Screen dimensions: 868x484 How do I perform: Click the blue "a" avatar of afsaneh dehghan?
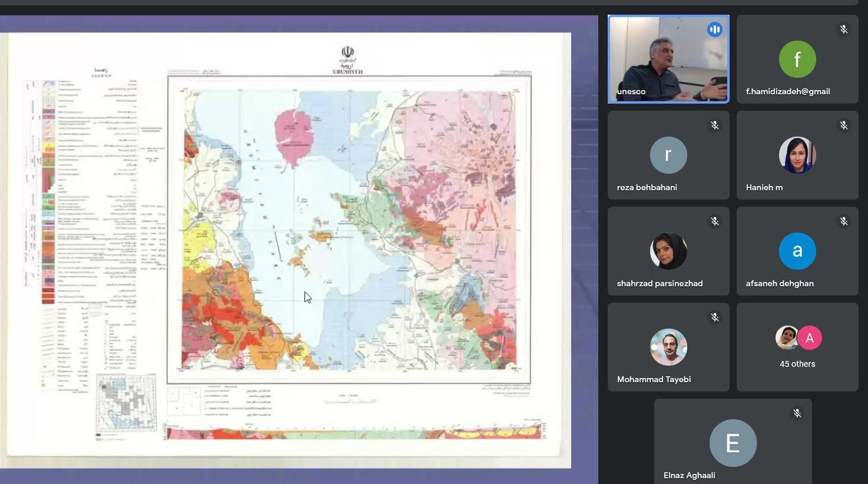(797, 251)
